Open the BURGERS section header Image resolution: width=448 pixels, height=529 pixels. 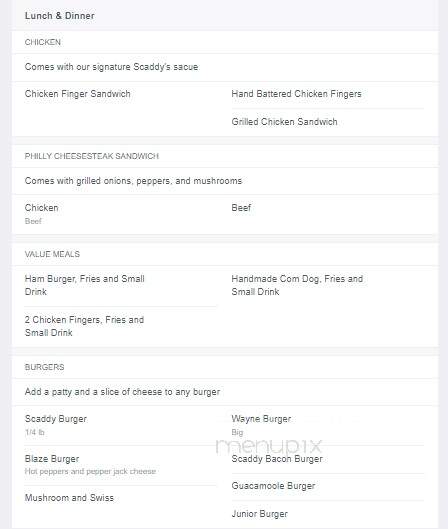(45, 367)
